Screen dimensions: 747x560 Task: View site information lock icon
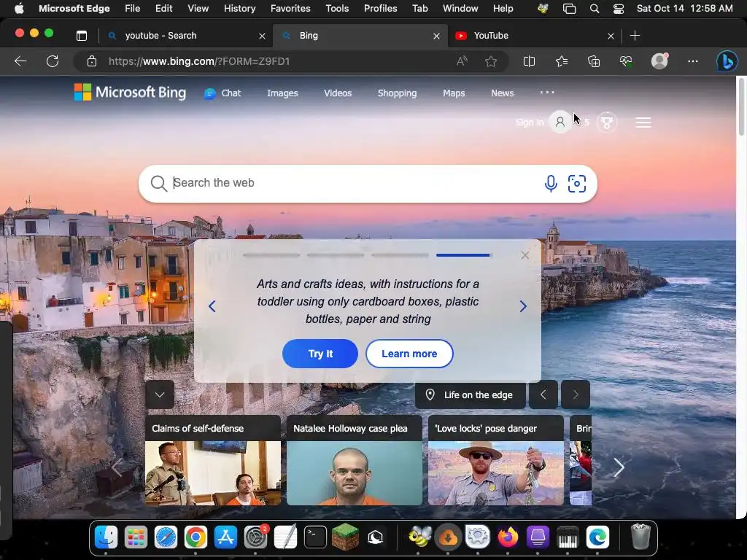click(92, 61)
